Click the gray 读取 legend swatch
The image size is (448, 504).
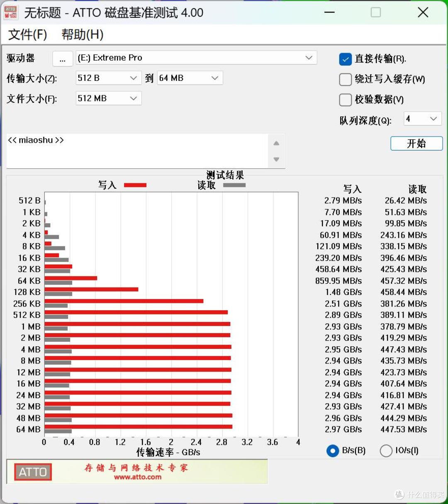234,185
